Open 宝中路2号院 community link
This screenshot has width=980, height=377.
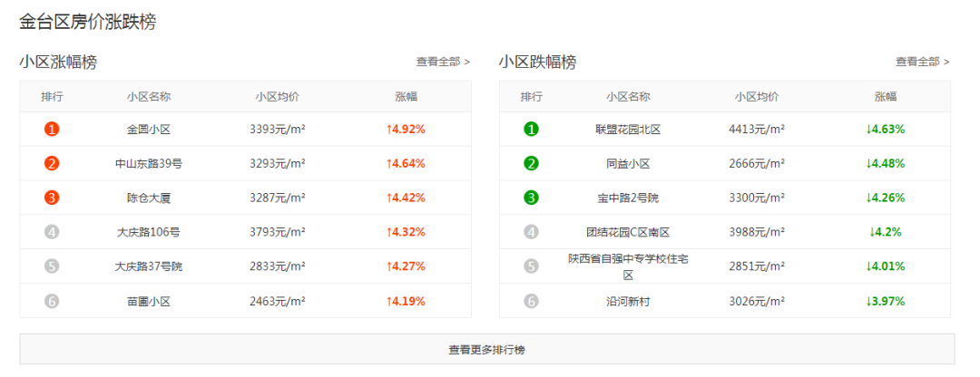[628, 198]
